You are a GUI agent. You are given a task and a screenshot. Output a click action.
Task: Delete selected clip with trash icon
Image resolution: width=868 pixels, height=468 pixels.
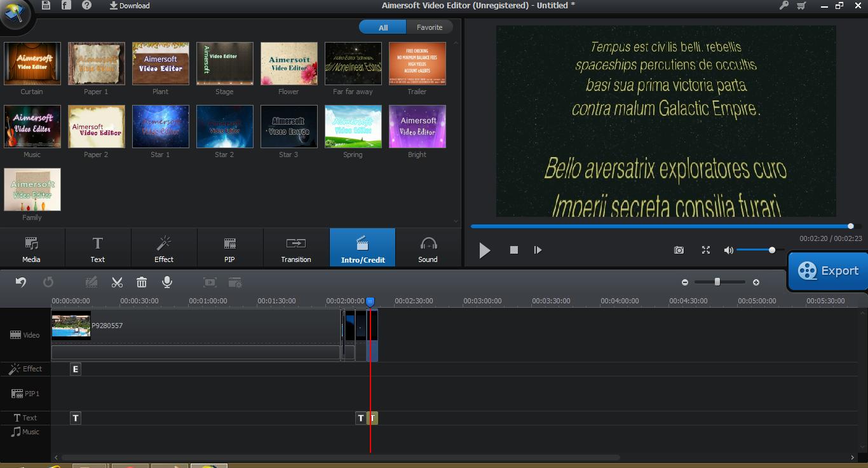coord(142,282)
